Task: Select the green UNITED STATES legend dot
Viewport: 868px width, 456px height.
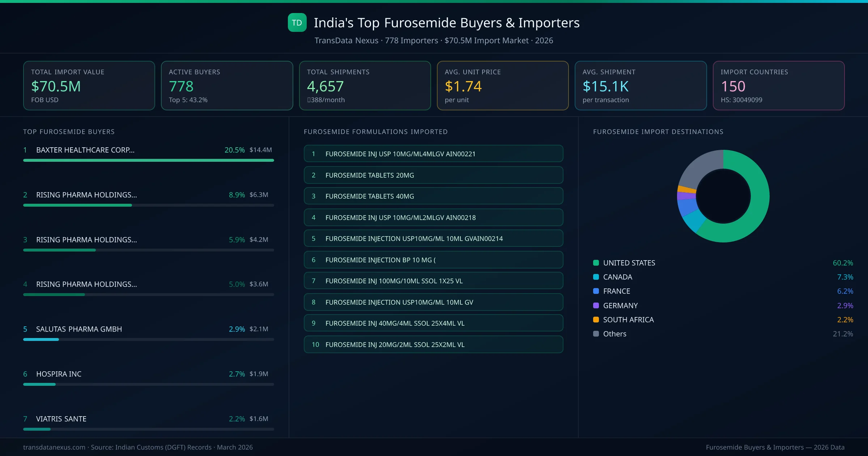Action: (595, 263)
